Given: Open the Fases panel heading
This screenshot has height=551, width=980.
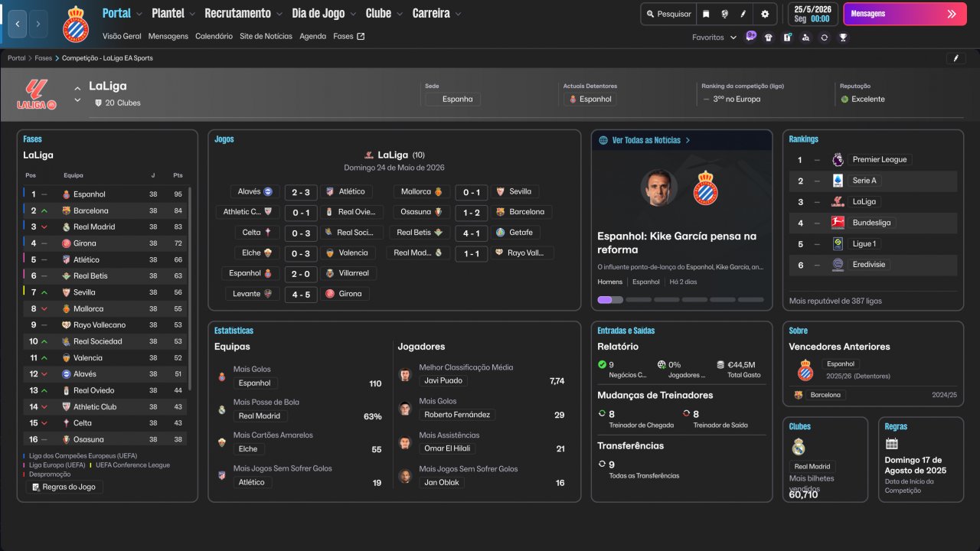Looking at the screenshot, I should point(33,139).
